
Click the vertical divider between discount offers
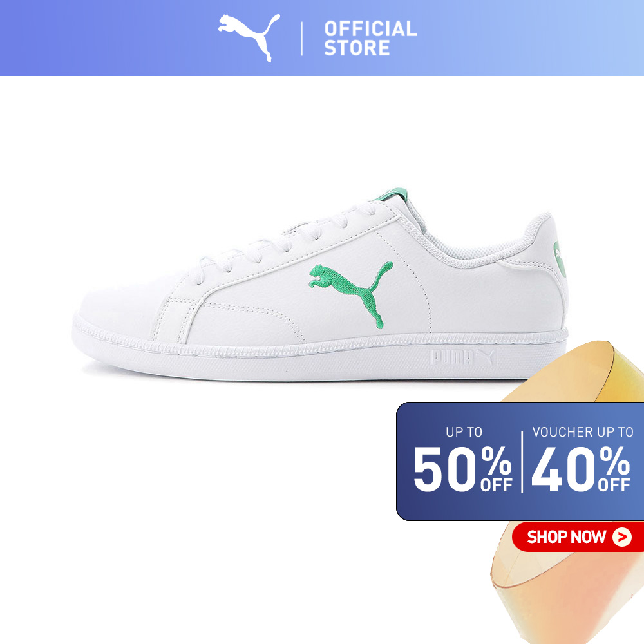coord(522,462)
